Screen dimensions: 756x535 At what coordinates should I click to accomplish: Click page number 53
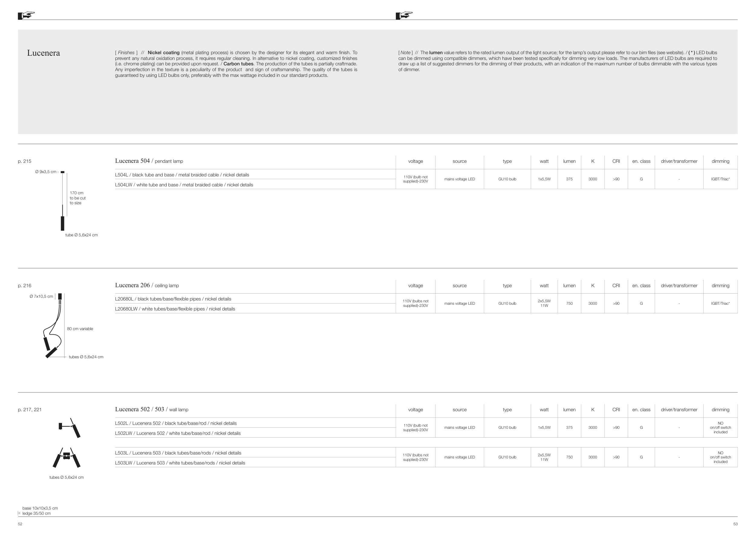[735, 524]
